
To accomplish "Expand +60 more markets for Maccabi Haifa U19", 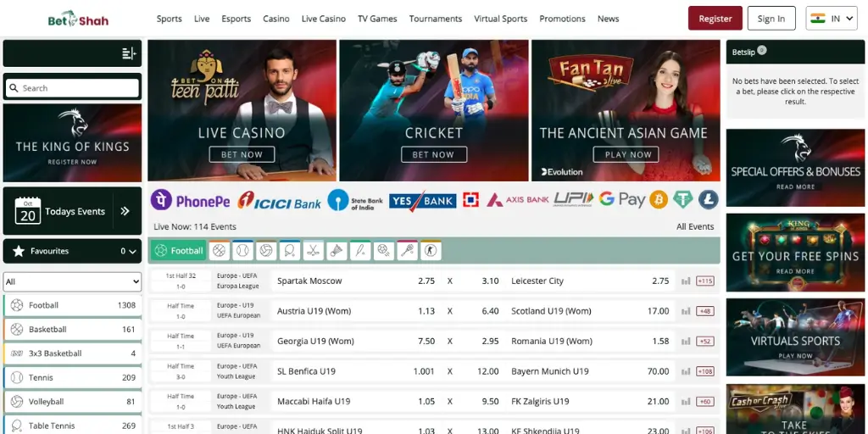I will click(x=704, y=402).
